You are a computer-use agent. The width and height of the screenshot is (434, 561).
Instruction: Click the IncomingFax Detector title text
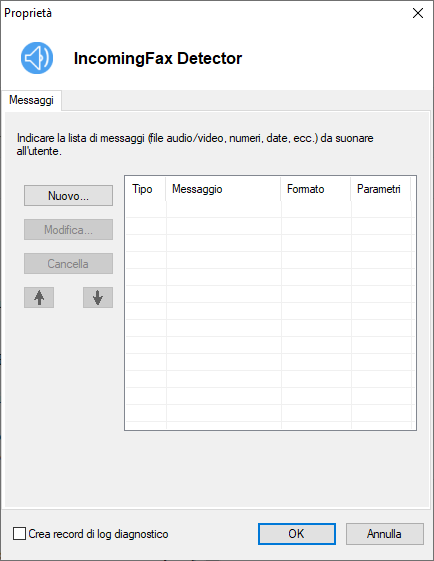coord(158,58)
